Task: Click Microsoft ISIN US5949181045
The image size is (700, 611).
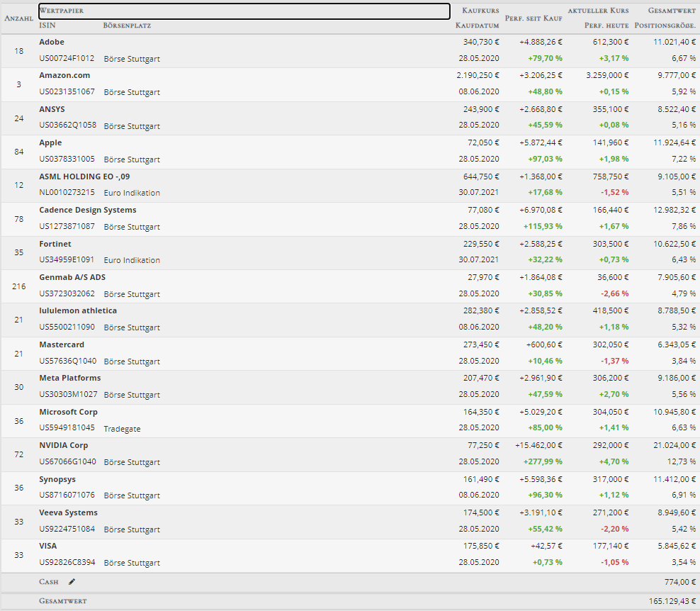Action: point(67,428)
